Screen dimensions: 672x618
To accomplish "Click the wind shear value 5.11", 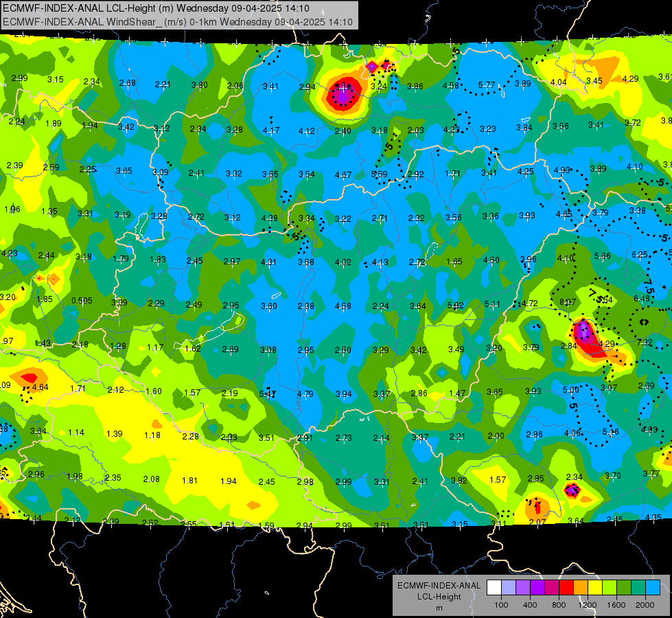I will pyautogui.click(x=492, y=304).
